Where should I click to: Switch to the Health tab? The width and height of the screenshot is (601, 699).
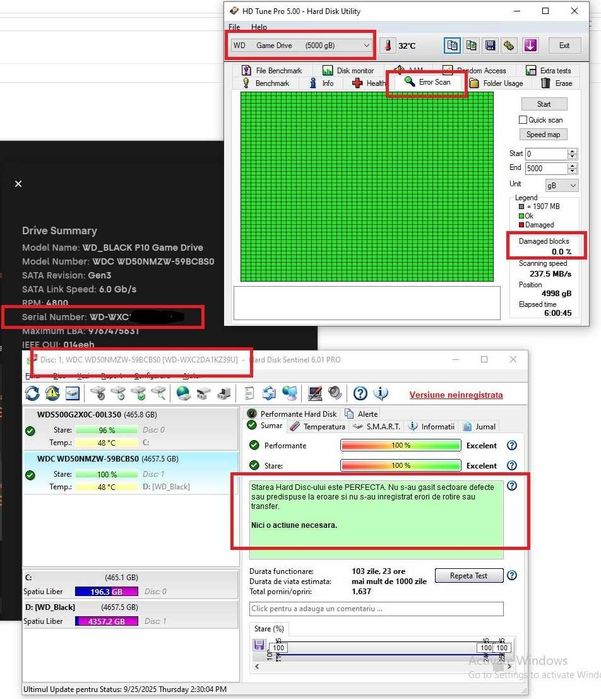pos(368,83)
